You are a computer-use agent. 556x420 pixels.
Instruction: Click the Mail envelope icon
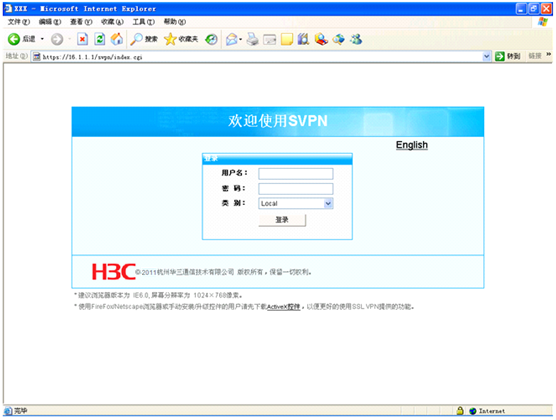tap(232, 39)
